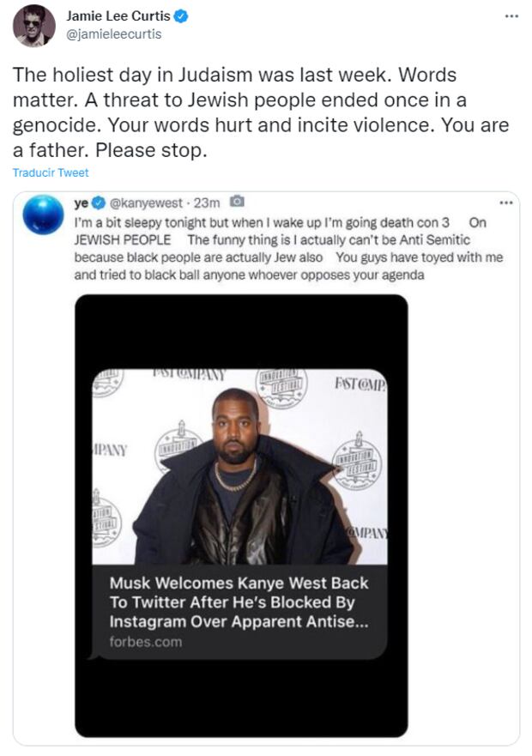Select the "ye" display name
The height and width of the screenshot is (756, 532).
[x=82, y=203]
